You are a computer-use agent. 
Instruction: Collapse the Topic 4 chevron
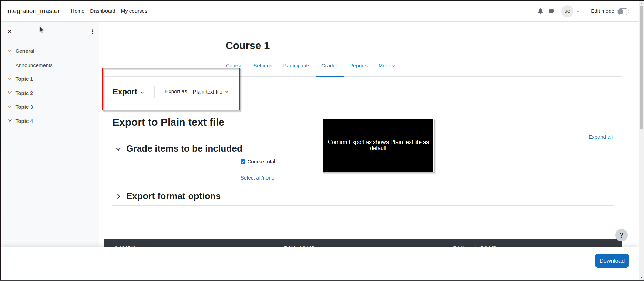tap(10, 121)
